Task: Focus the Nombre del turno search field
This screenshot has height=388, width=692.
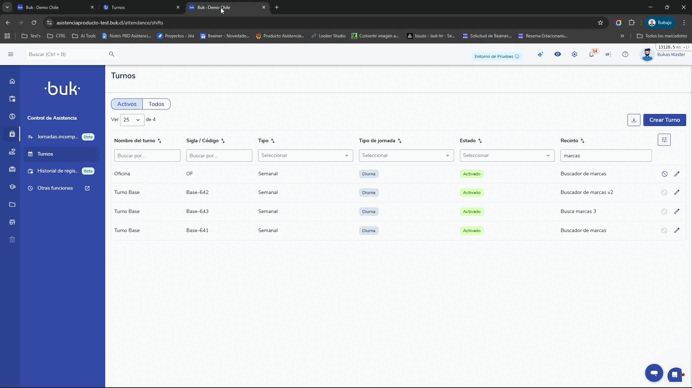Action: point(147,155)
